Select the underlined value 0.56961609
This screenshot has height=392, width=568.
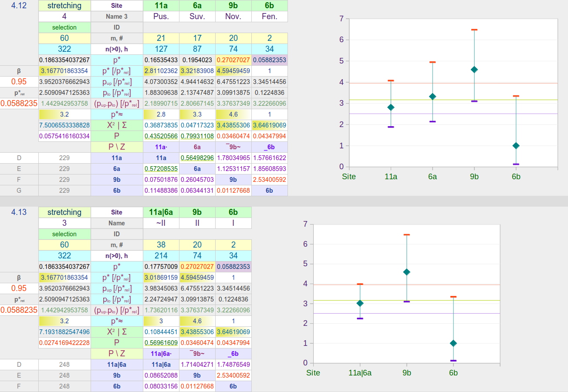click(161, 343)
